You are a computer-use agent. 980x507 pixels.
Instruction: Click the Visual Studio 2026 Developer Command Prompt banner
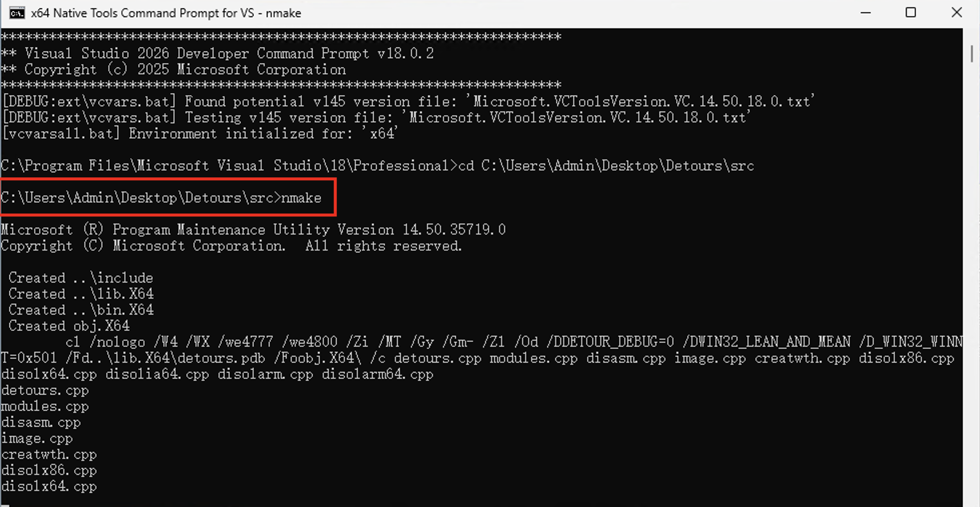229,54
